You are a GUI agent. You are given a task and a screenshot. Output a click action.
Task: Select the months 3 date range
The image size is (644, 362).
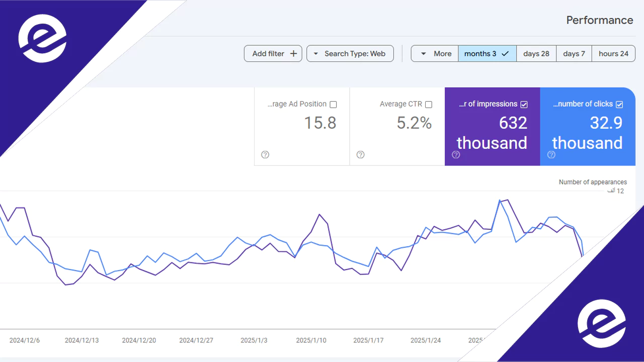tap(487, 54)
